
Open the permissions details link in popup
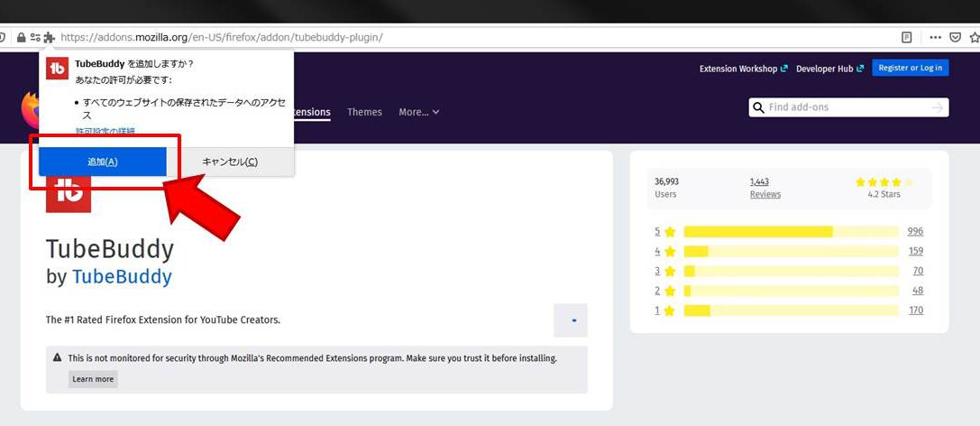click(105, 132)
